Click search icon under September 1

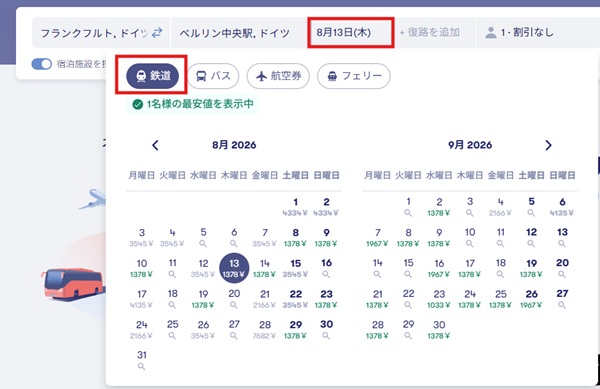click(408, 213)
